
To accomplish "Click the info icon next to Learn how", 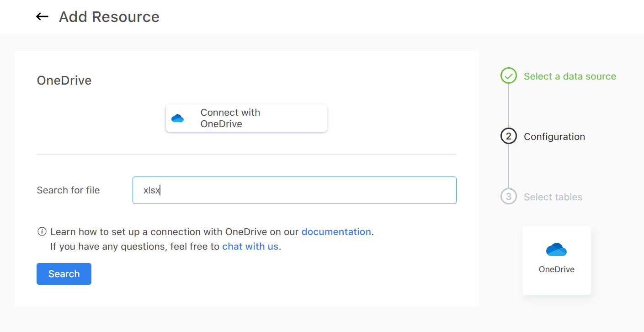I will (x=42, y=231).
